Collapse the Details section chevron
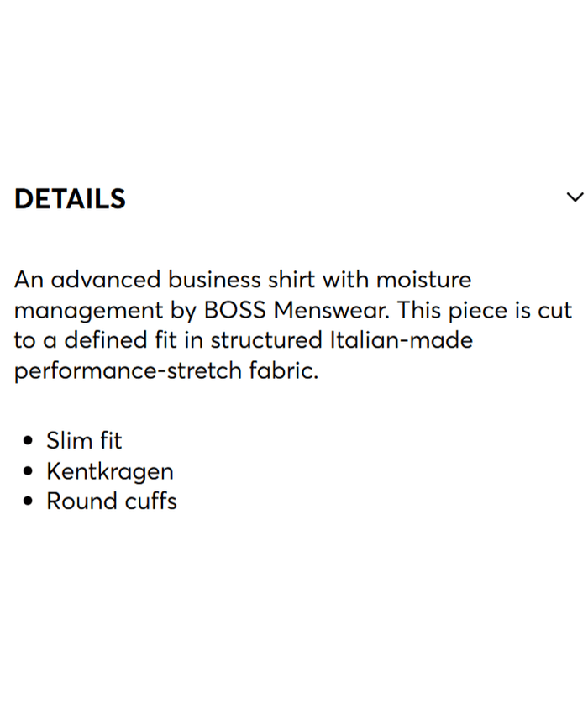Screen dimensions: 588x714 point(575,197)
